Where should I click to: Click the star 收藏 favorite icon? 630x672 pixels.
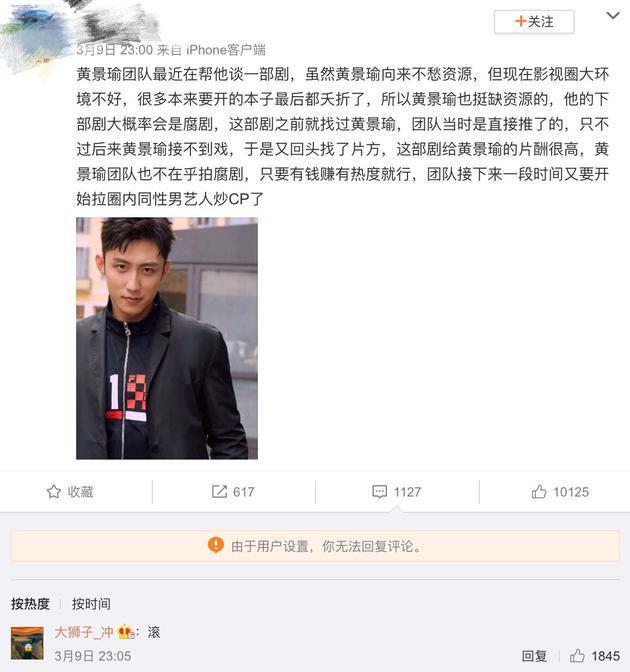(x=54, y=491)
